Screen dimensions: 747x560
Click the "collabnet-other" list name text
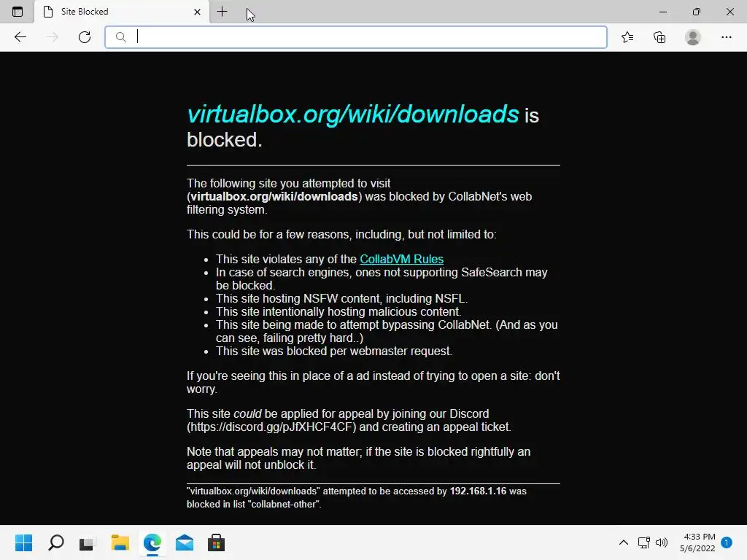[284, 505]
